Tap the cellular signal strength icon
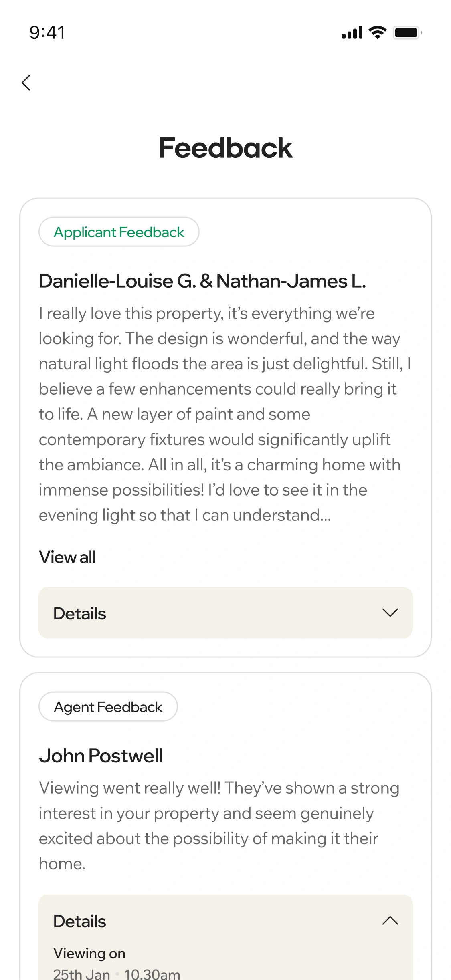This screenshot has height=980, width=451. (x=352, y=32)
